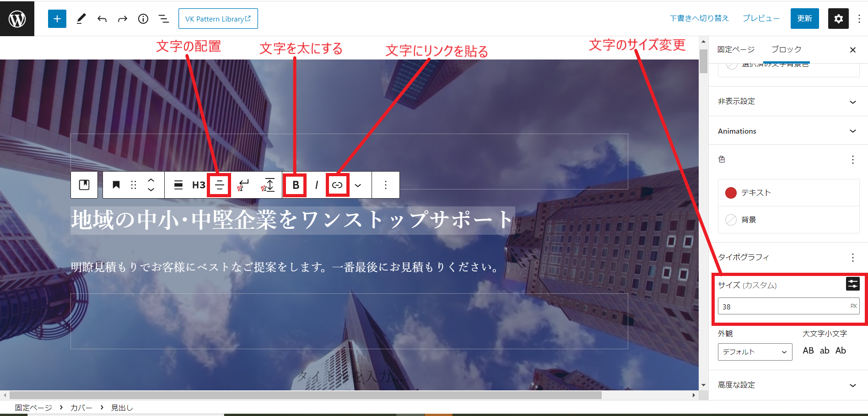Select uppercase AB letter case option
The image size is (868, 416).
tap(808, 351)
